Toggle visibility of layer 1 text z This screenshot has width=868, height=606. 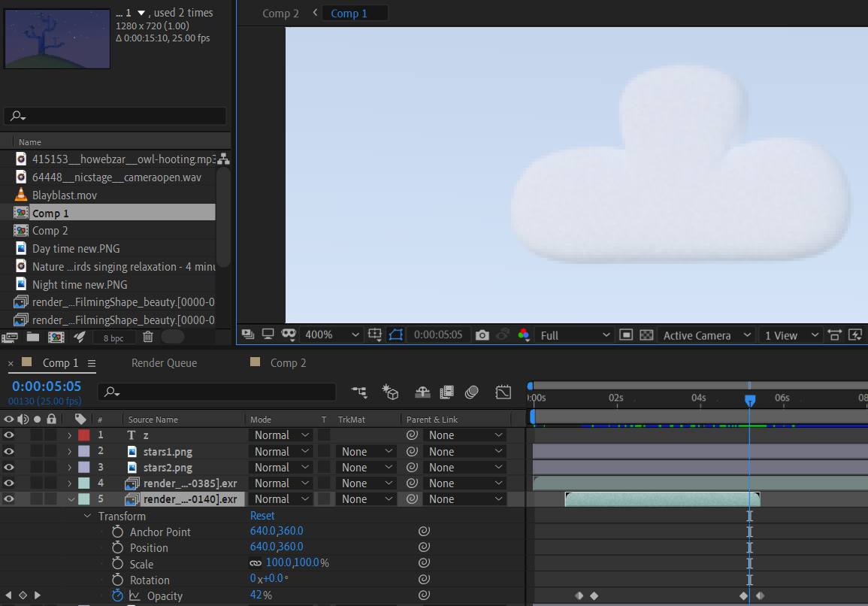[x=9, y=435]
